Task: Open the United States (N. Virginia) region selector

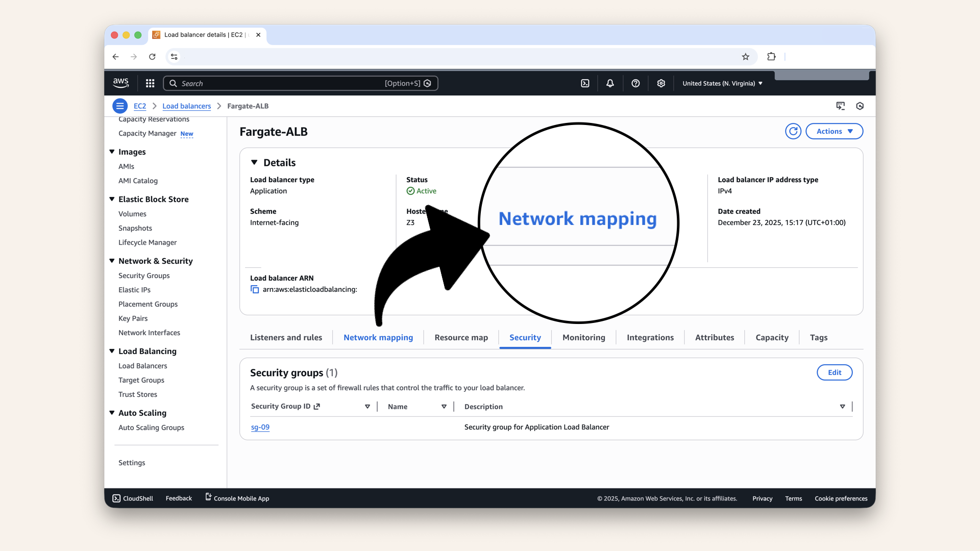Action: point(722,83)
